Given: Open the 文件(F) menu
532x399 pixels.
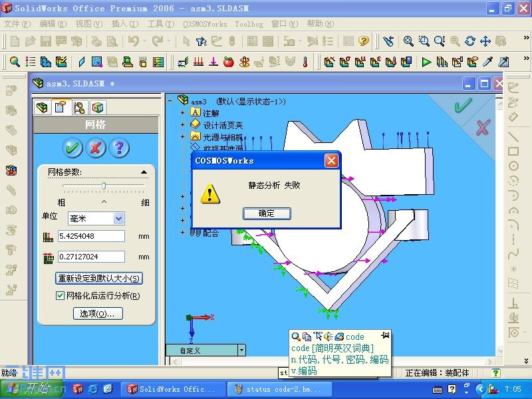Looking at the screenshot, I should [17, 24].
